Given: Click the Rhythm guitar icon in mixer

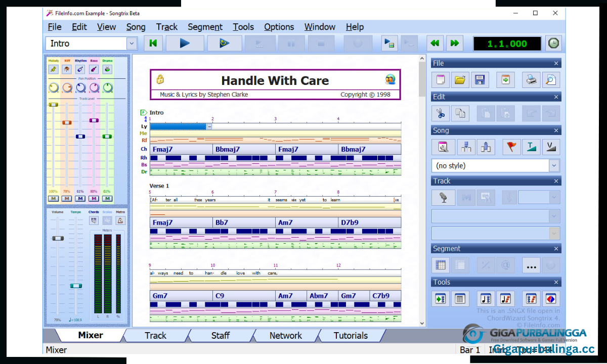Looking at the screenshot, I should click(x=80, y=69).
